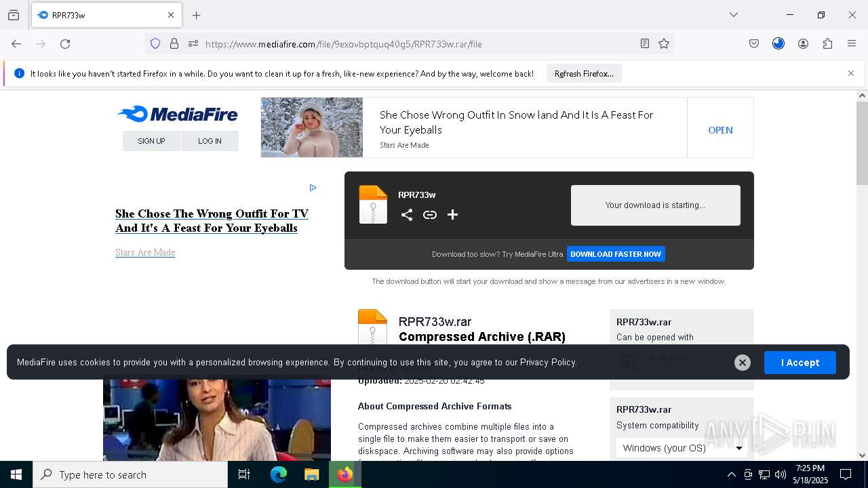Click 'About Compressed Archive Formats' heading
The height and width of the screenshot is (488, 868).
click(x=435, y=406)
